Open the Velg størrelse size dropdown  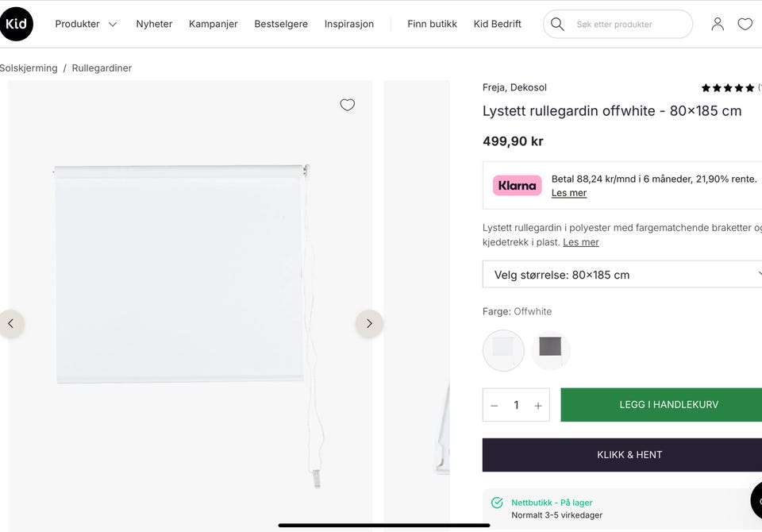622,275
